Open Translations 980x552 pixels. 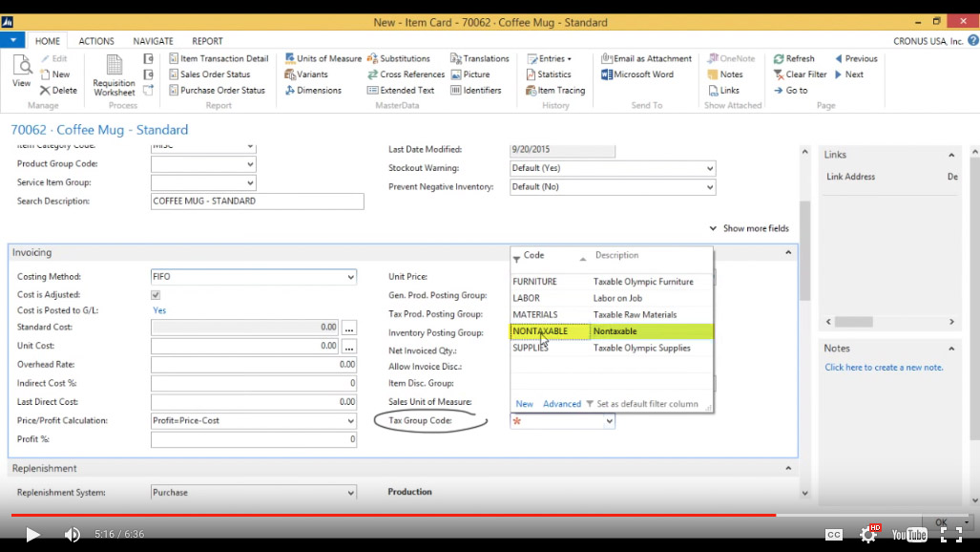pyautogui.click(x=480, y=58)
